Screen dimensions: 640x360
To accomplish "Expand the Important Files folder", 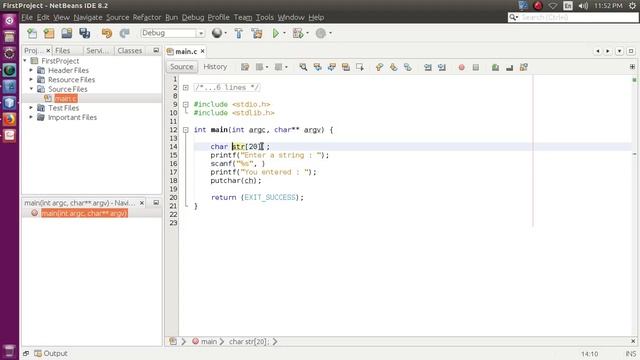I will [31, 117].
